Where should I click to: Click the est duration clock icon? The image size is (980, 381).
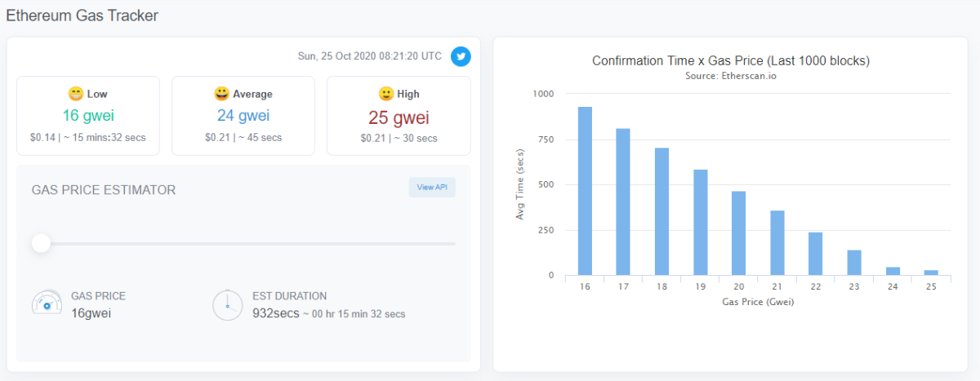click(x=227, y=304)
